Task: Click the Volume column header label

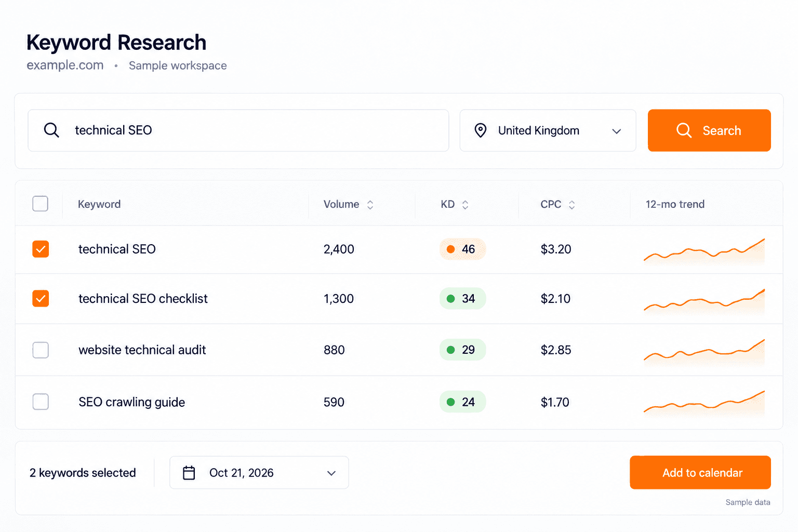Action: pos(341,204)
